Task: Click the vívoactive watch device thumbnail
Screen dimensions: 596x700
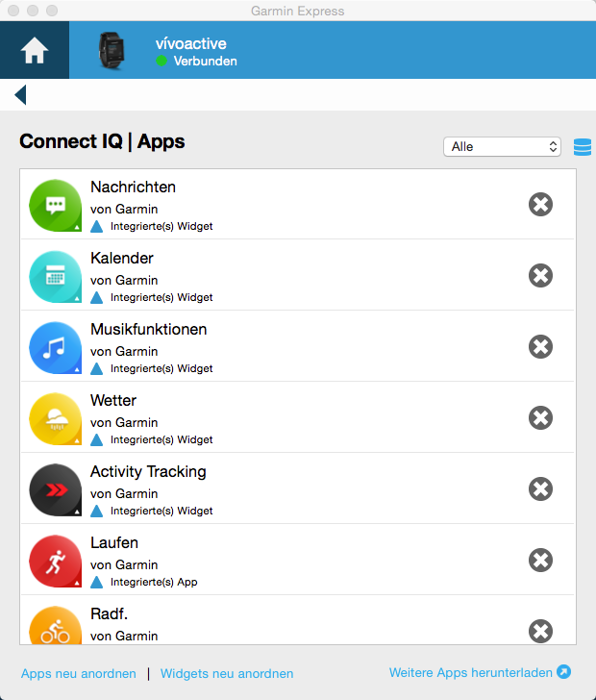Action: pos(112,51)
